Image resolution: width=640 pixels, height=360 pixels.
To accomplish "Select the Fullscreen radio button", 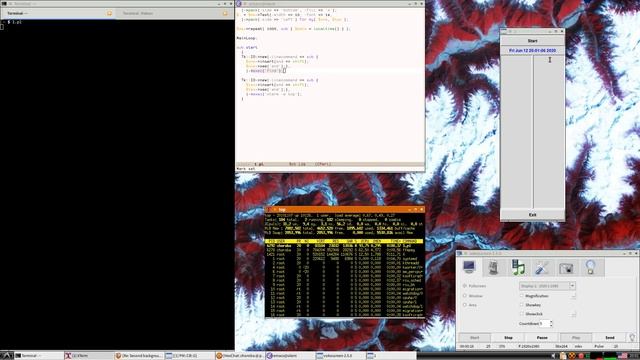I will (464, 286).
